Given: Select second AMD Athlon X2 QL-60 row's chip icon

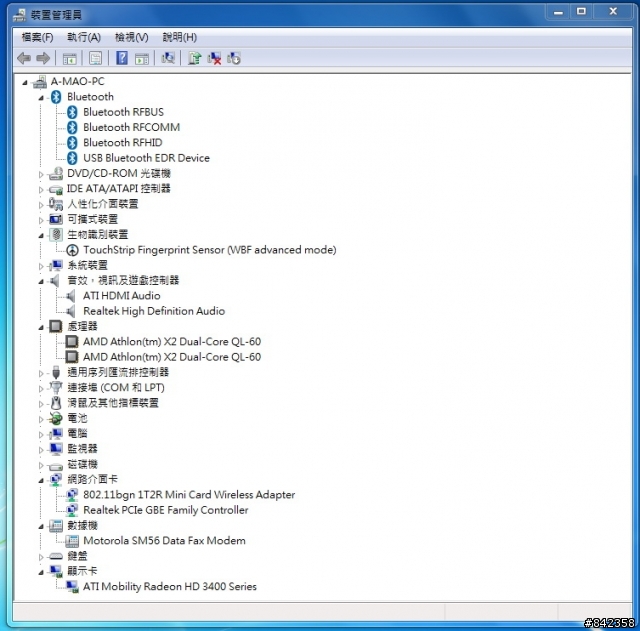Looking at the screenshot, I should click(x=72, y=357).
